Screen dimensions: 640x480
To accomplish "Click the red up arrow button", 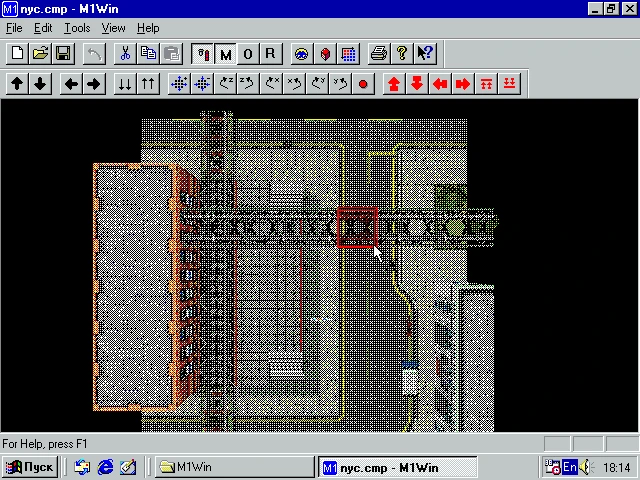I will (x=394, y=84).
